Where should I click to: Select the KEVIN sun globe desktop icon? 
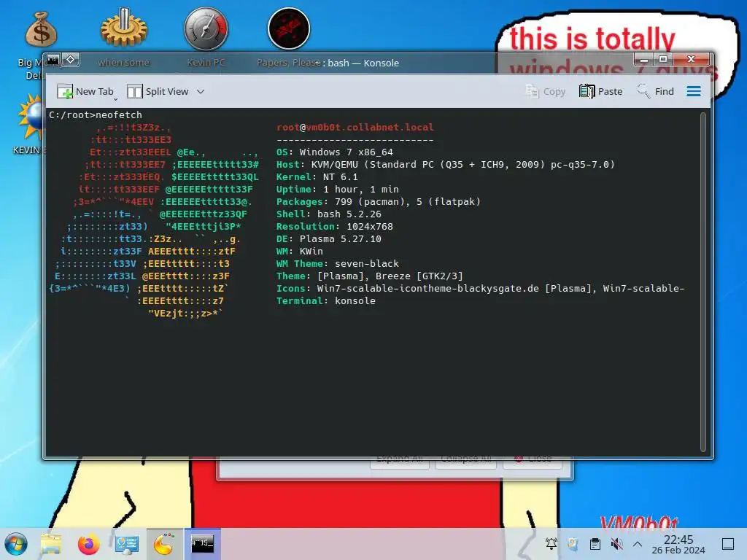[x=31, y=117]
